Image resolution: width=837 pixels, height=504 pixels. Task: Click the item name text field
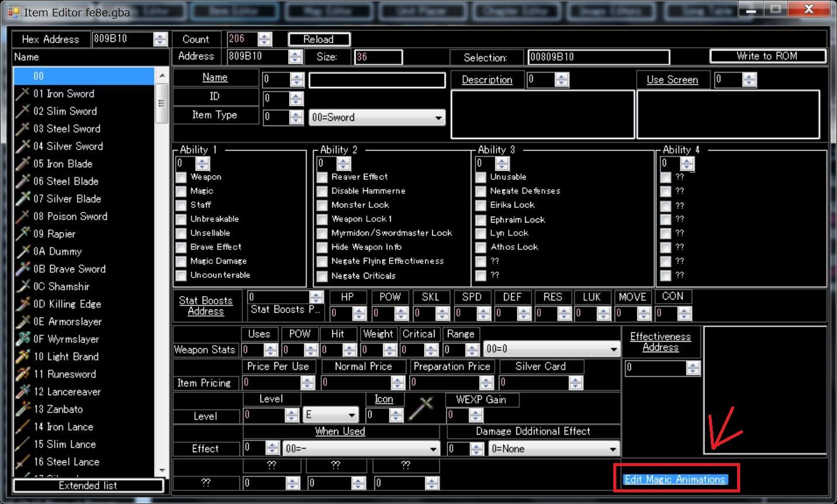pos(377,80)
